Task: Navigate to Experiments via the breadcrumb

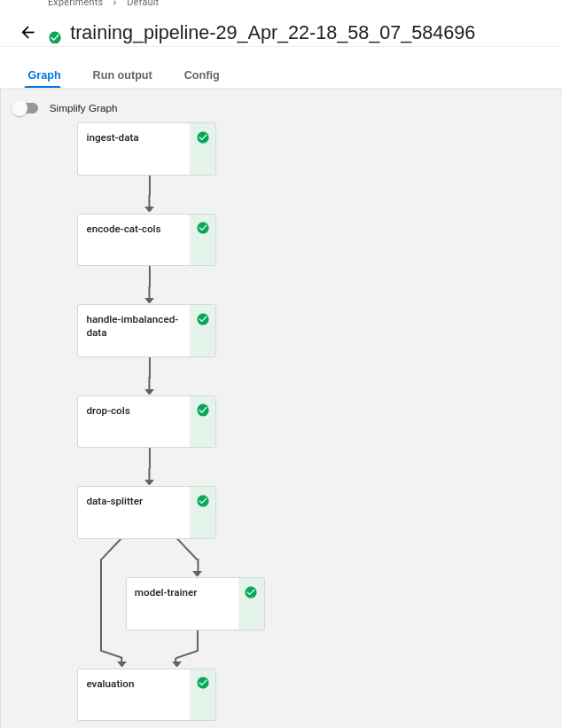Action: point(74,4)
